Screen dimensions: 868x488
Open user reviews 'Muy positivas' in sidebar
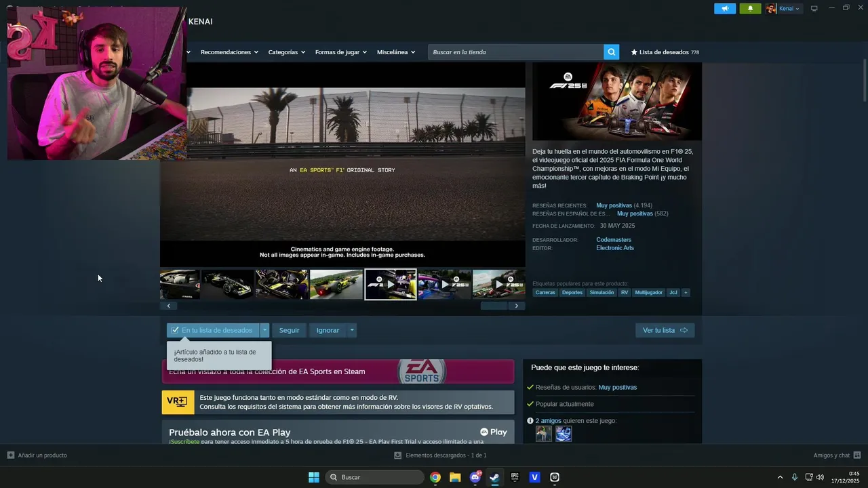tap(617, 388)
